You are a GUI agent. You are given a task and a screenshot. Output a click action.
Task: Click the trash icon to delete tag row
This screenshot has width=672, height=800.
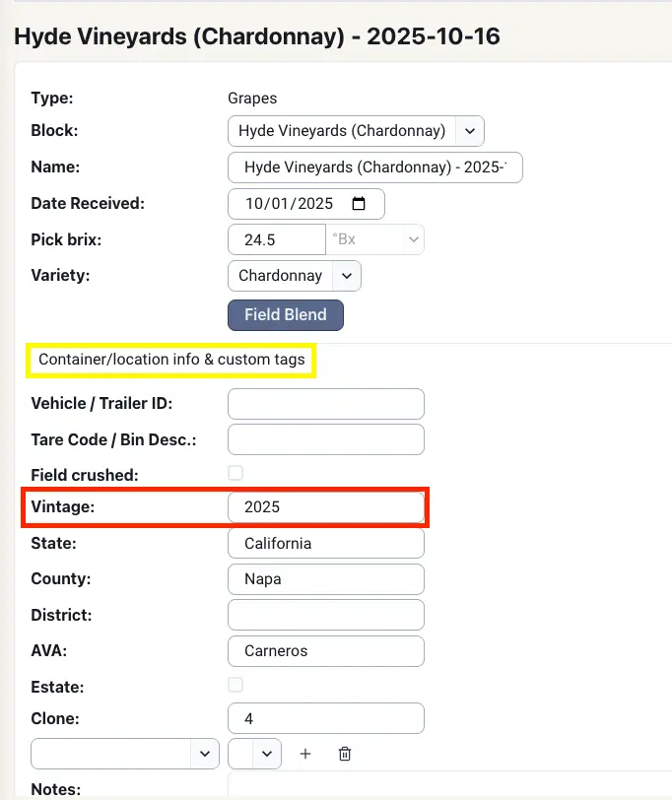345,754
